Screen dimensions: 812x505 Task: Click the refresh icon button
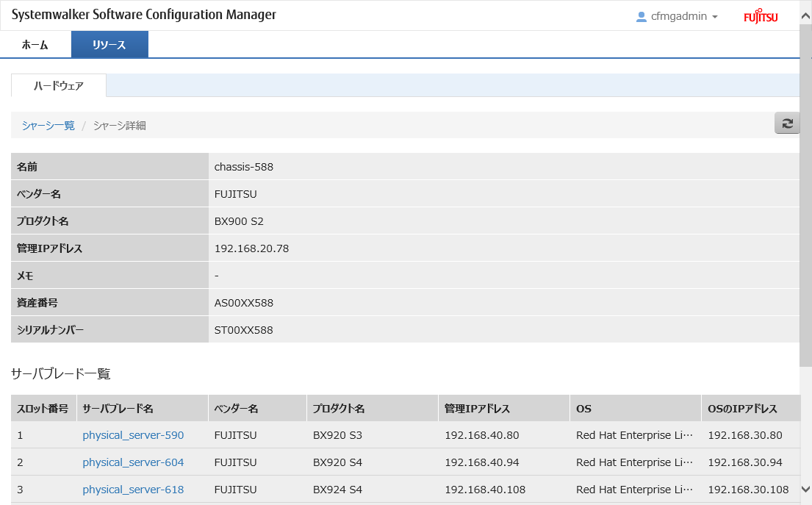tap(787, 123)
